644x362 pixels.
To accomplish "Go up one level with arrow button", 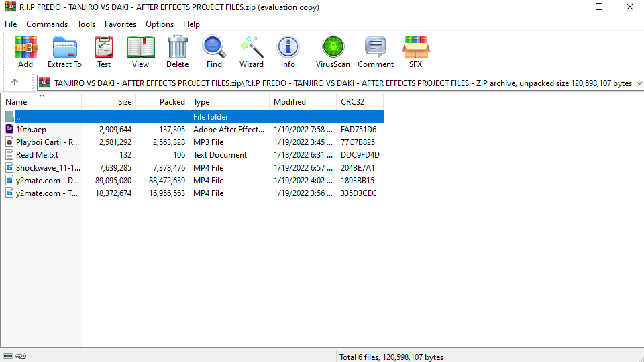I will 15,82.
